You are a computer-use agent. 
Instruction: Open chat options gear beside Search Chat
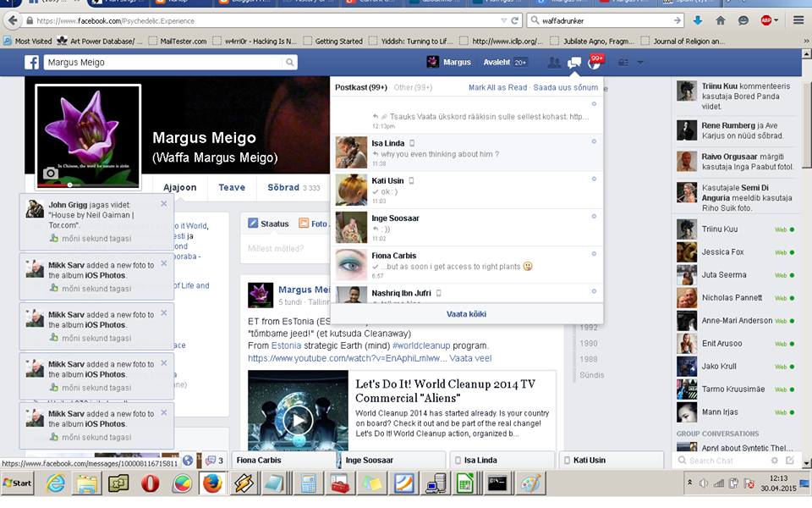coord(775,461)
